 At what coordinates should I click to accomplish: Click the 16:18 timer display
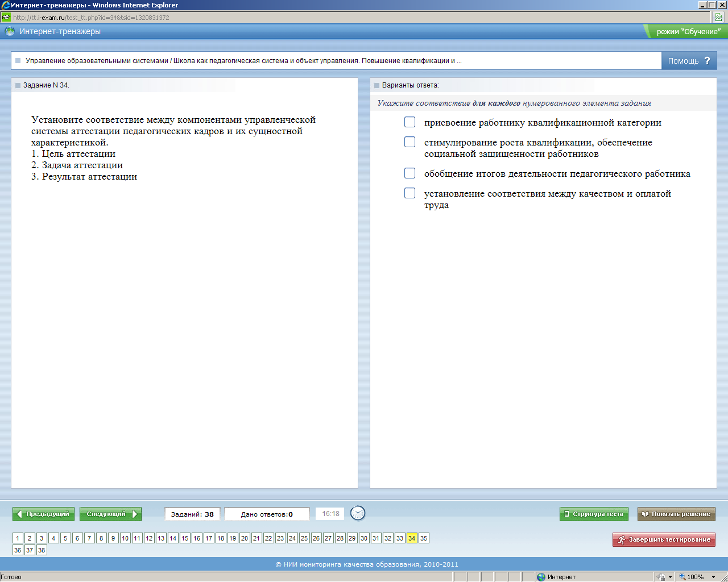pos(330,514)
